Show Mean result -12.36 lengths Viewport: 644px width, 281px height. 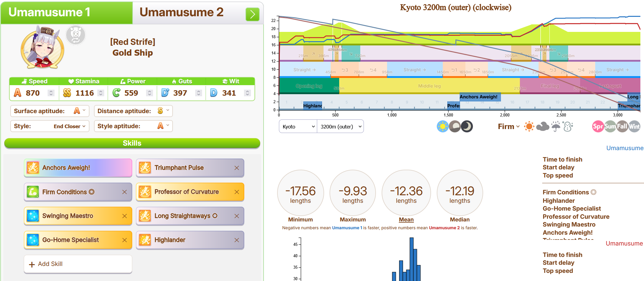point(406,193)
